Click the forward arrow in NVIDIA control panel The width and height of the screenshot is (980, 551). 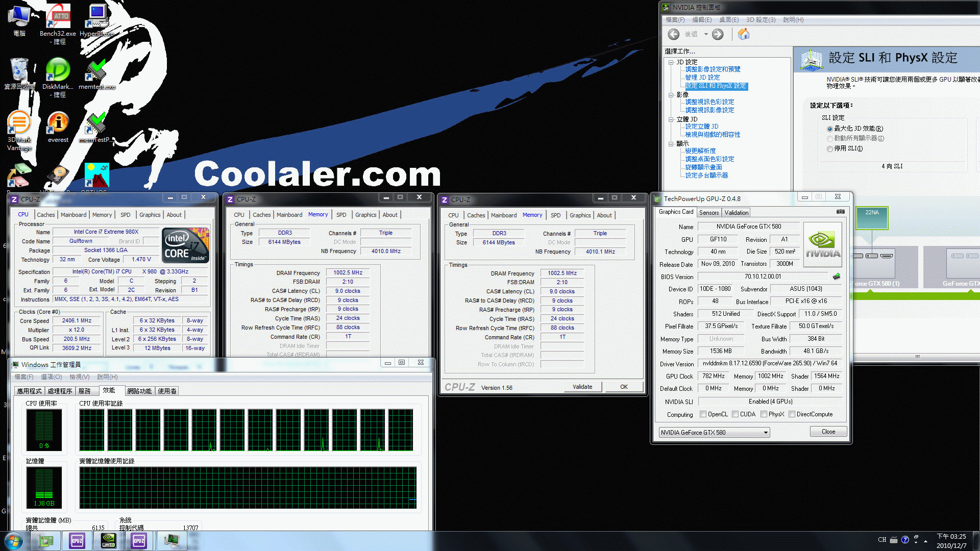tap(718, 34)
